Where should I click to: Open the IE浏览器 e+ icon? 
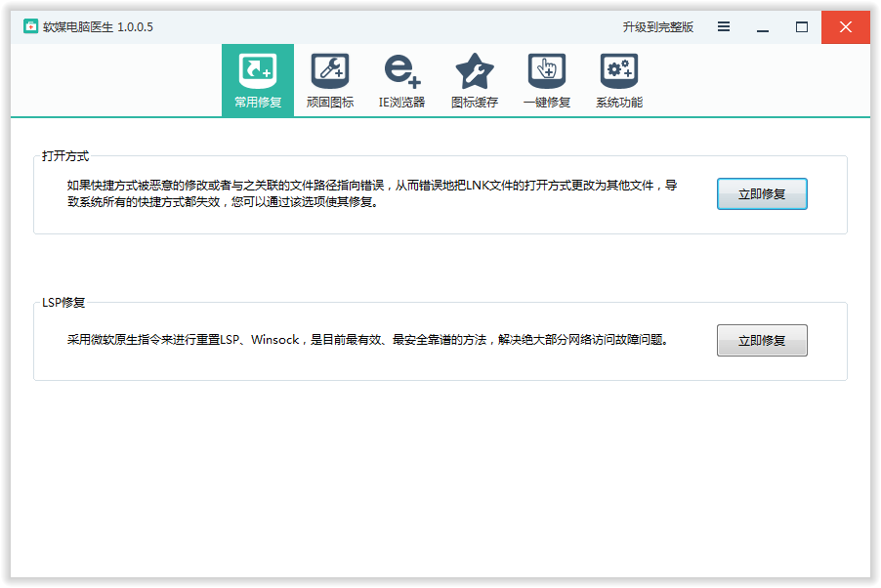[401, 71]
